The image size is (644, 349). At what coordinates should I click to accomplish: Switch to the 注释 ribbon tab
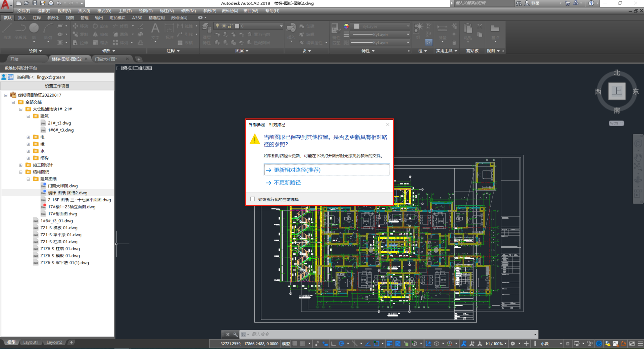37,18
